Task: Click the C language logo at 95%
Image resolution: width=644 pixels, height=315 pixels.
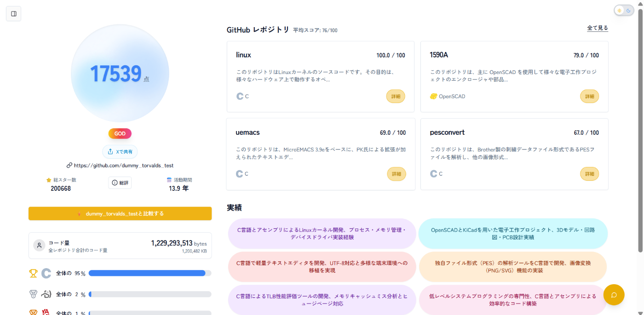Action: click(x=46, y=273)
